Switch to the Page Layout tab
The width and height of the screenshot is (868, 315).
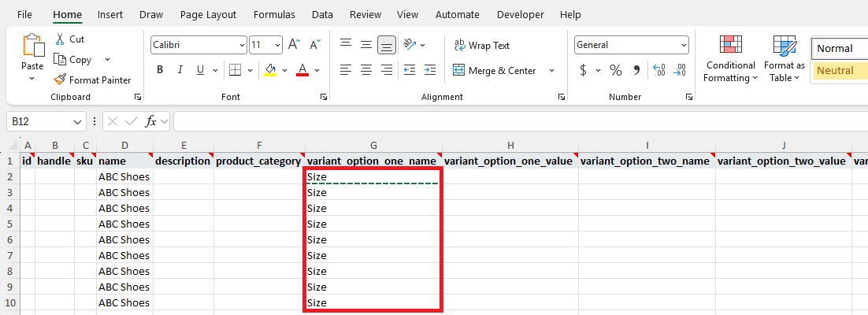click(208, 14)
